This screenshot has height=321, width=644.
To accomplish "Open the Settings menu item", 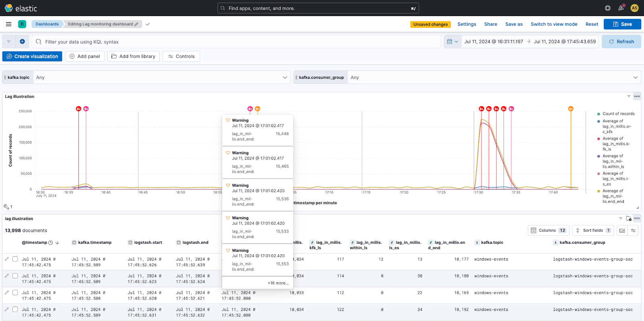I will coord(466,24).
